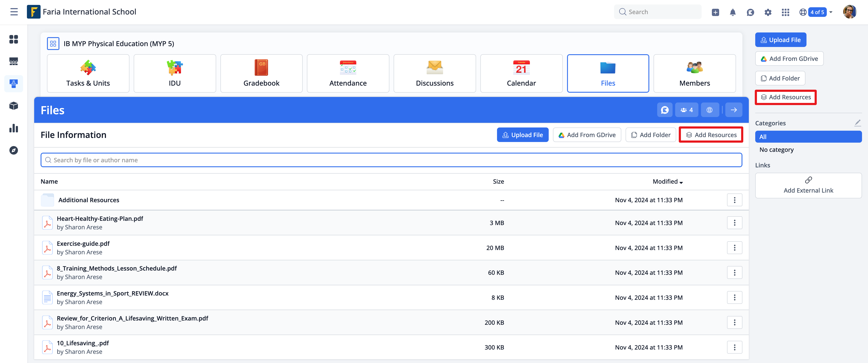This screenshot has width=868, height=363.
Task: Click the quick add plus icon
Action: pyautogui.click(x=715, y=12)
